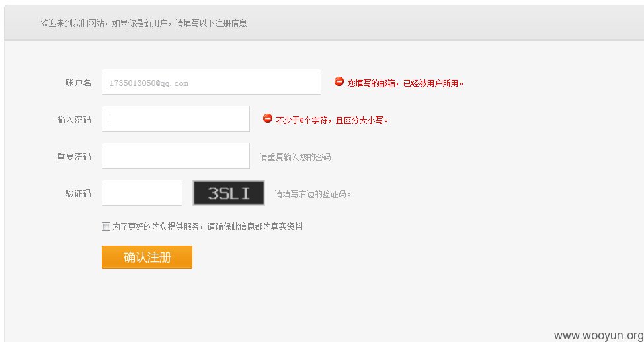Screen dimensions: 644x342
Task: Click the 输入密码 field label
Action: pos(74,120)
